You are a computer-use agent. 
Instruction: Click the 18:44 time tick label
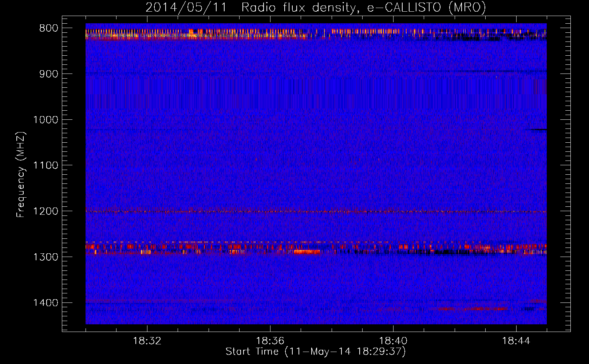pyautogui.click(x=516, y=341)
